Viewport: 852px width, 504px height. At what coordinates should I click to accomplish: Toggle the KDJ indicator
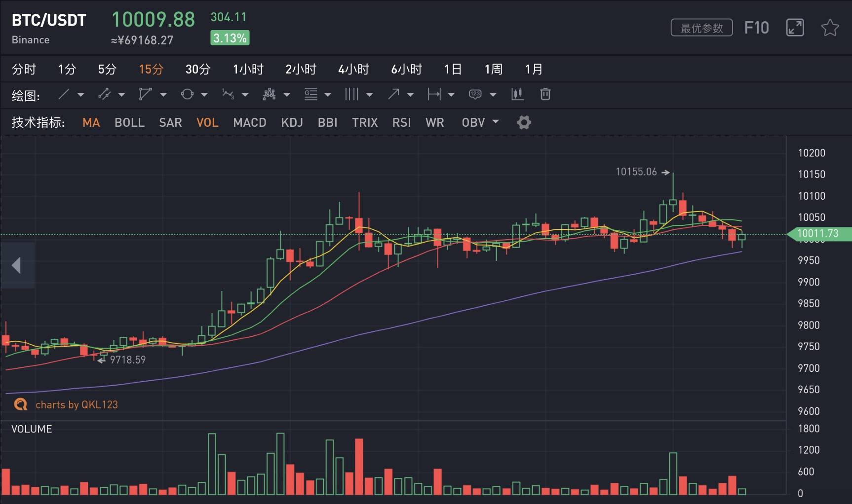click(x=292, y=122)
